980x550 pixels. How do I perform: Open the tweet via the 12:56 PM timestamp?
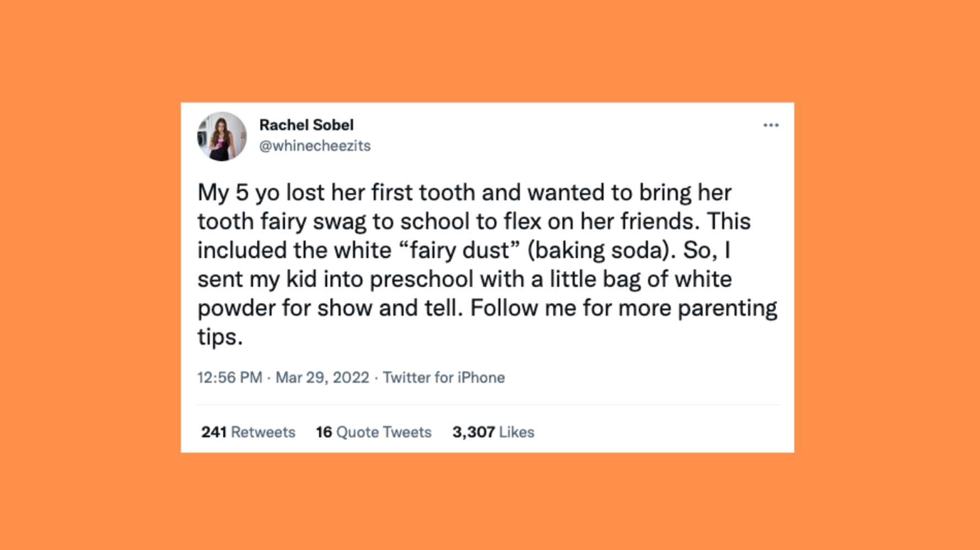pyautogui.click(x=229, y=377)
